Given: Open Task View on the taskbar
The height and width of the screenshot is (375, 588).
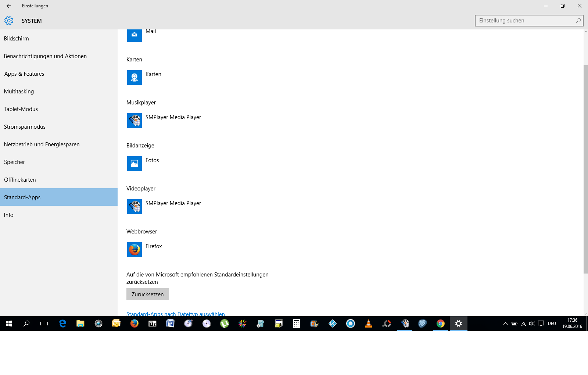Looking at the screenshot, I should [x=44, y=324].
